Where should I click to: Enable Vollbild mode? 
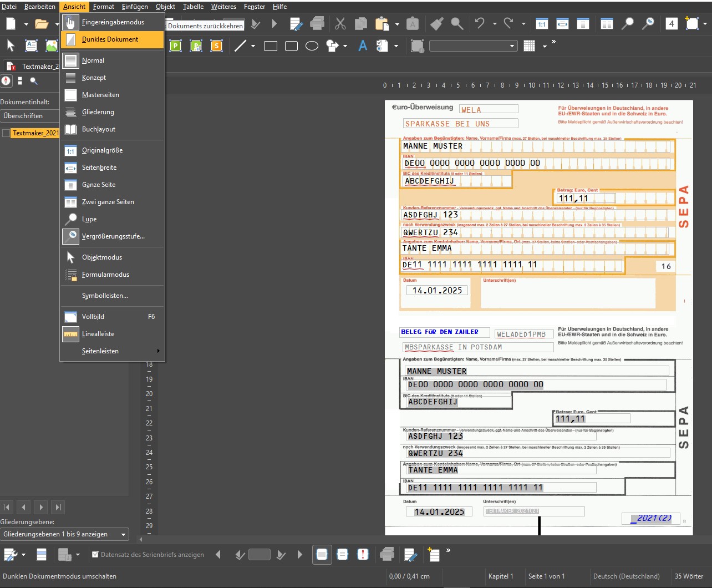[112, 317]
